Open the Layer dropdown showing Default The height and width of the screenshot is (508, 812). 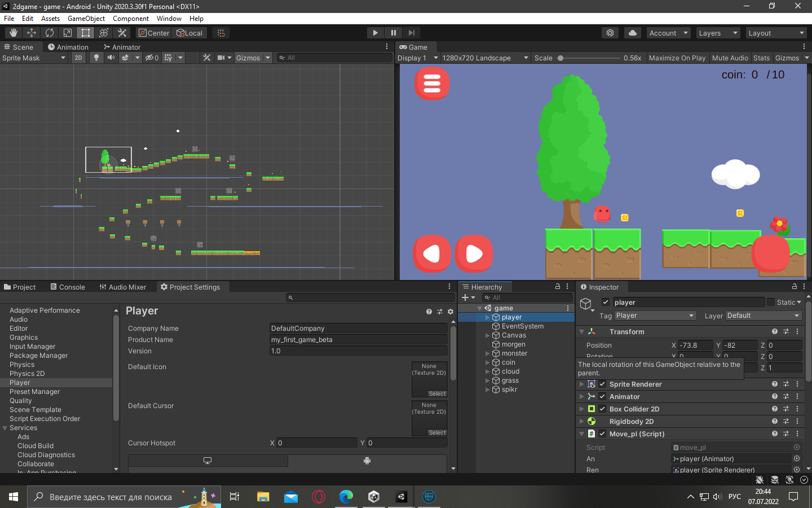click(x=764, y=316)
